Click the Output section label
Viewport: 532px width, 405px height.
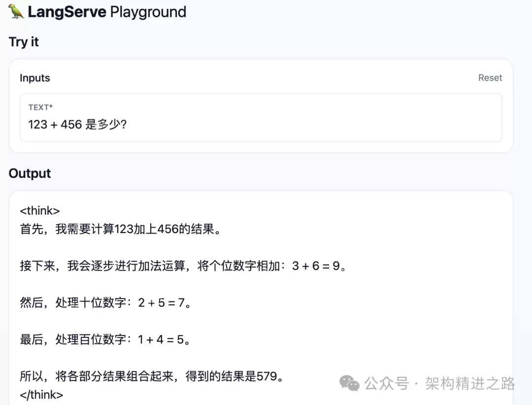coord(30,173)
